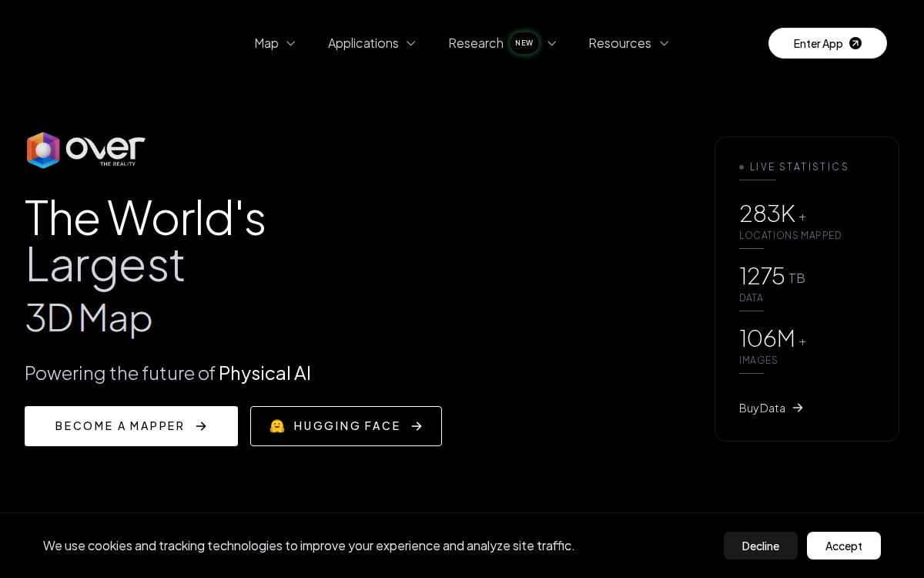Click the 106M images figure
The image size is (924, 578).
[x=772, y=338]
